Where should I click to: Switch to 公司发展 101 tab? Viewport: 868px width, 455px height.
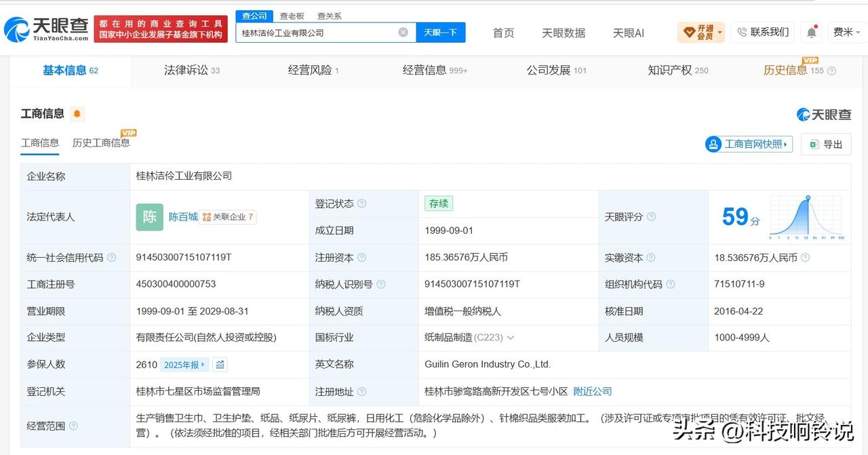tap(557, 71)
